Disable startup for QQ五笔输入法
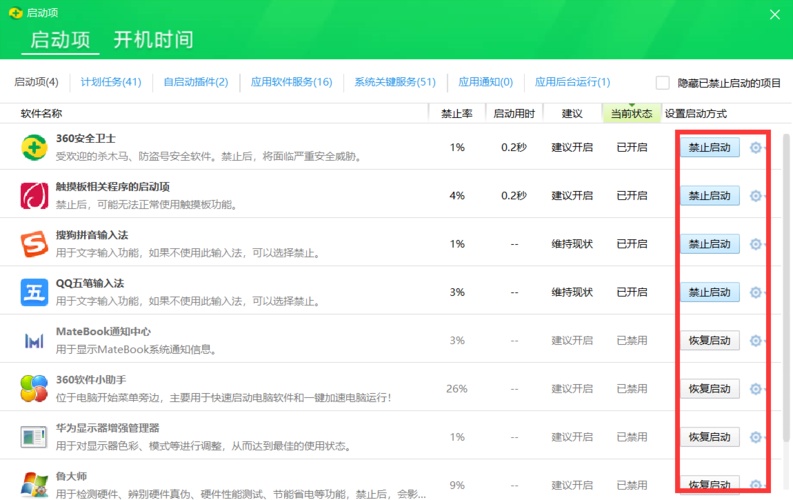 pyautogui.click(x=710, y=292)
